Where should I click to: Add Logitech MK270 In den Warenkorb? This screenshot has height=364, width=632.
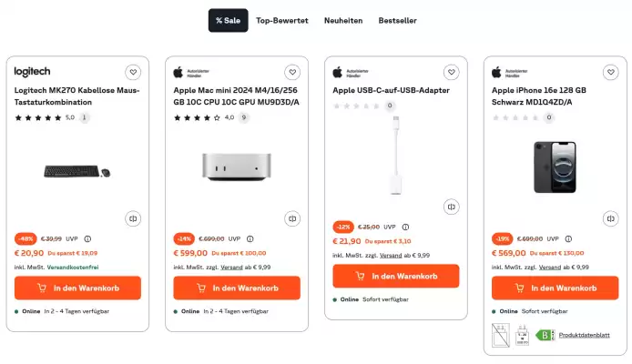(77, 288)
